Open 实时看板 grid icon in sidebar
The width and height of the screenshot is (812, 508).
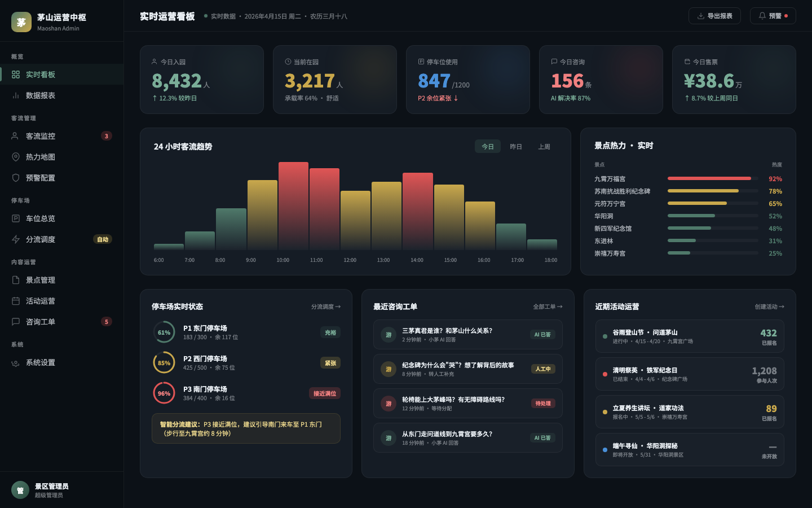[x=16, y=75]
